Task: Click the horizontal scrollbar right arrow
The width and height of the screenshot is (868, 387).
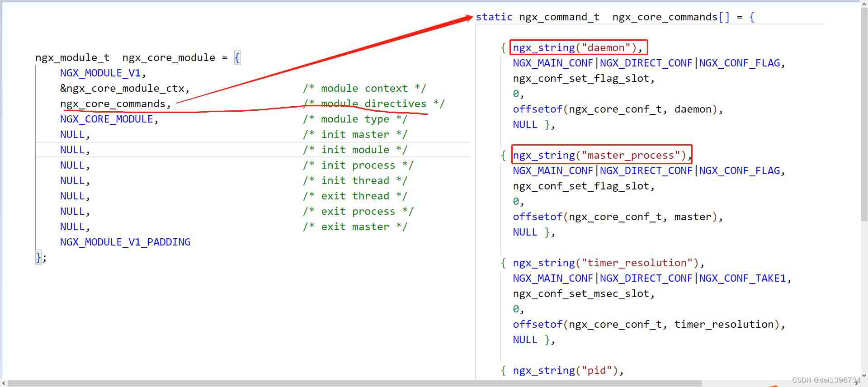Action: (856, 383)
